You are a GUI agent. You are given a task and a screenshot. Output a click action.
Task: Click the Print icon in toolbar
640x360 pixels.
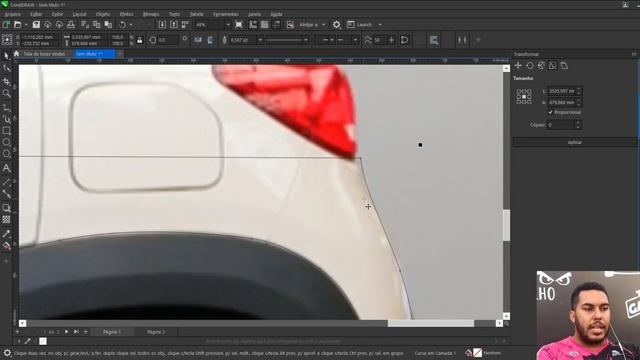point(71,24)
